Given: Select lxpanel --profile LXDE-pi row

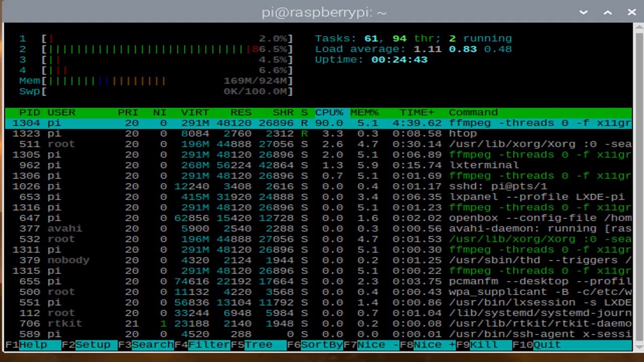Looking at the screenshot, I should point(318,197).
